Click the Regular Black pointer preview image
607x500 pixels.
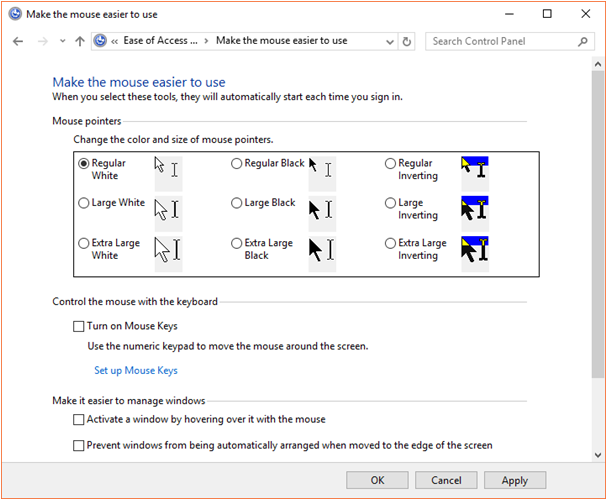click(320, 169)
